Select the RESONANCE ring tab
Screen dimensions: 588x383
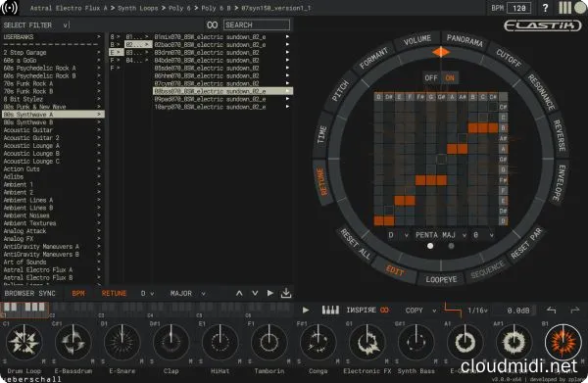tap(542, 92)
